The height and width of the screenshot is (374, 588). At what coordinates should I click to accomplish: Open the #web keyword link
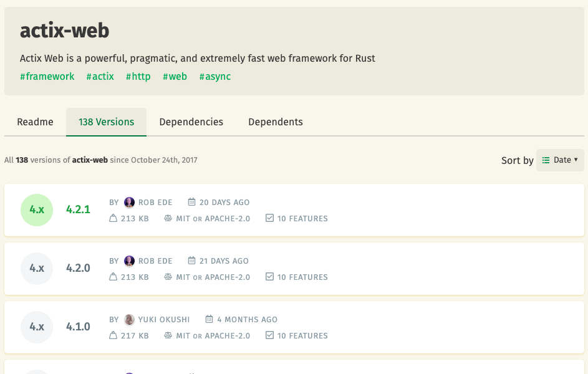175,77
